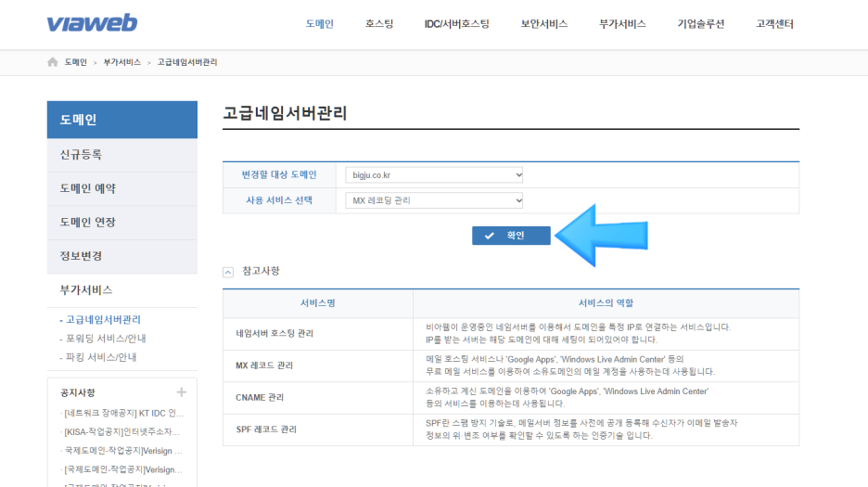The height and width of the screenshot is (487, 868).
Task: Select 신규등록 in the sidebar
Action: [x=122, y=155]
